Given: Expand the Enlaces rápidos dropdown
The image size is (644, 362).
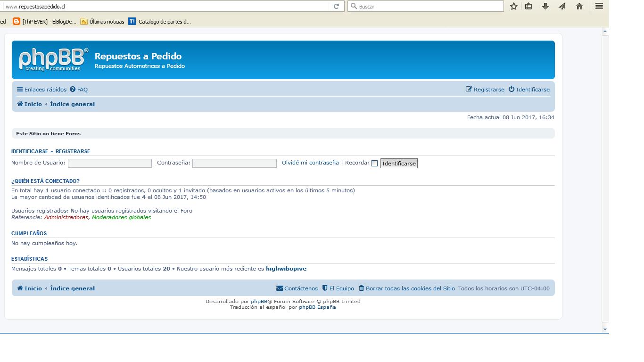Looking at the screenshot, I should (x=42, y=90).
